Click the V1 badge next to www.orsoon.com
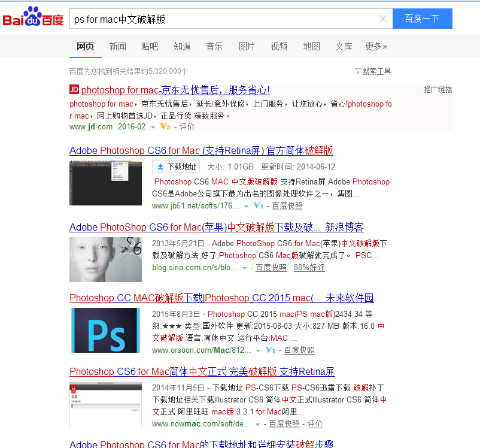Image resolution: width=480 pixels, height=448 pixels. tap(271, 350)
